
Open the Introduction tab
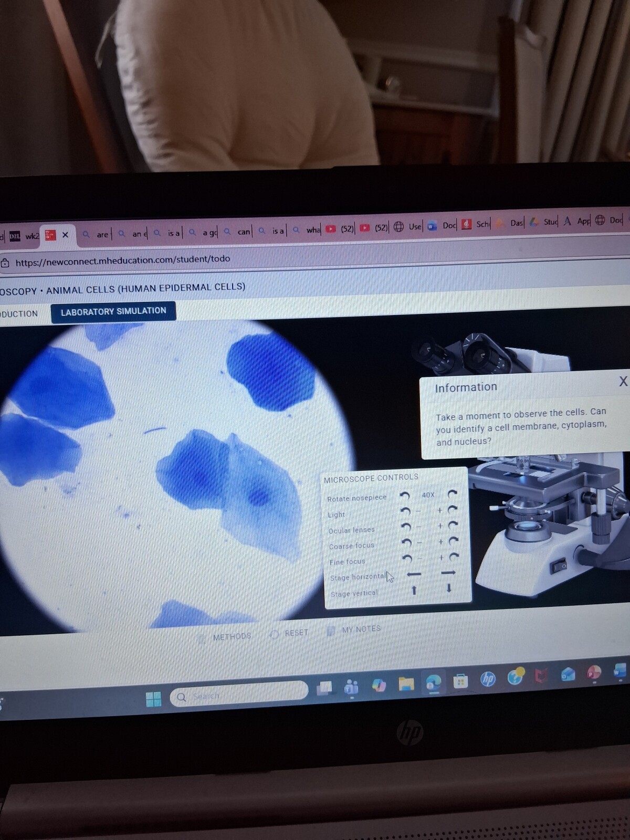pyautogui.click(x=19, y=314)
